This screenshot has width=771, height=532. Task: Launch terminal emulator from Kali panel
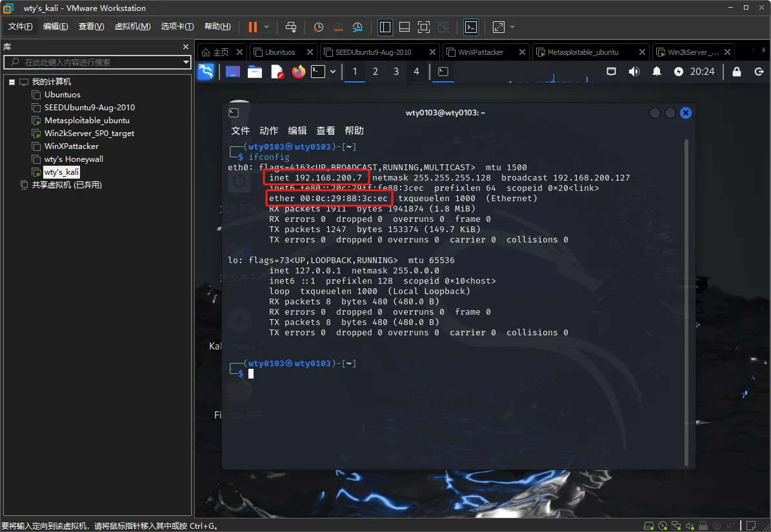(318, 72)
